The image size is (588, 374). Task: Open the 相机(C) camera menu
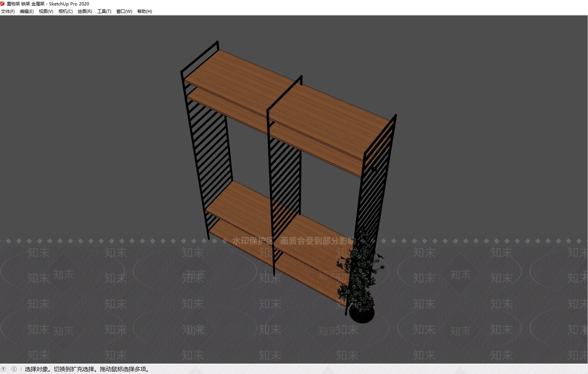pyautogui.click(x=65, y=11)
